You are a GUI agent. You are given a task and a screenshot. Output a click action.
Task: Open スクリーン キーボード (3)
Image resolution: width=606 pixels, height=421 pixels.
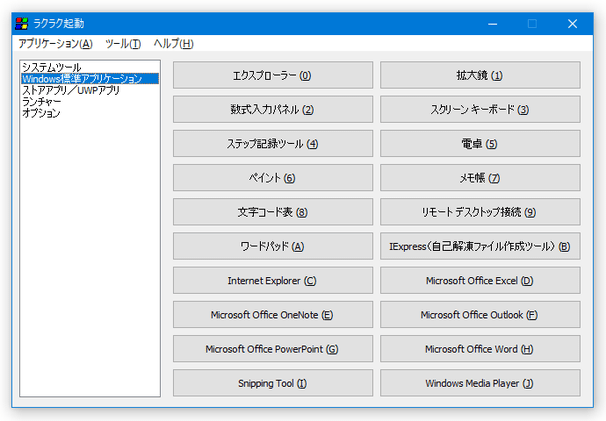[x=480, y=109]
